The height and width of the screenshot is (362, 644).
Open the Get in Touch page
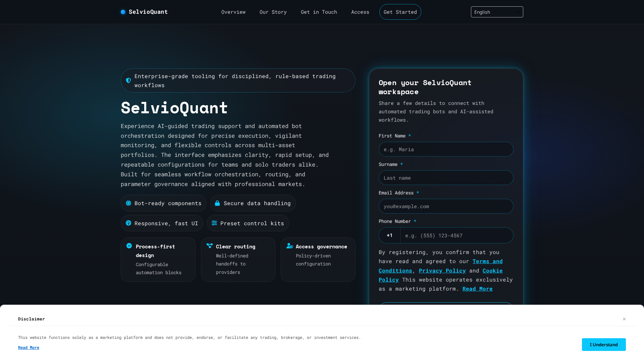[319, 12]
